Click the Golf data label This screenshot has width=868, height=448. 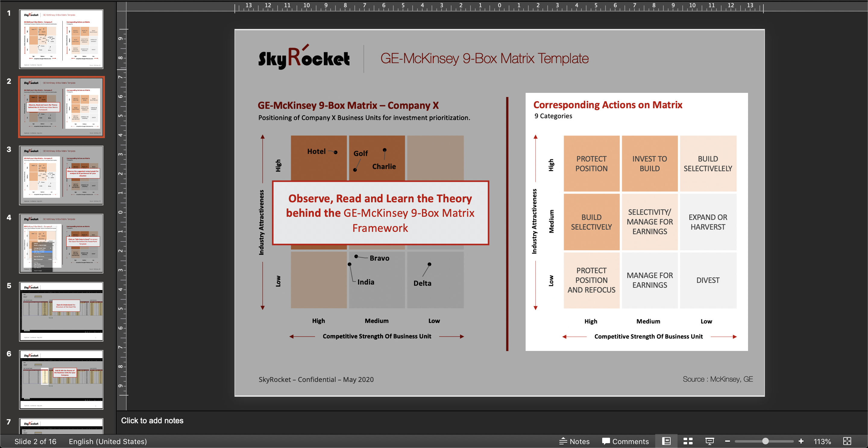click(360, 154)
